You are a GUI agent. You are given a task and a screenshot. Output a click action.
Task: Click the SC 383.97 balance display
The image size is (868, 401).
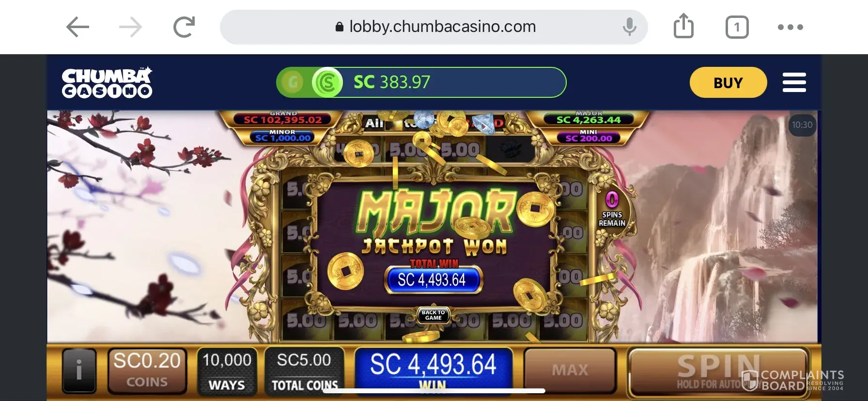tap(392, 82)
